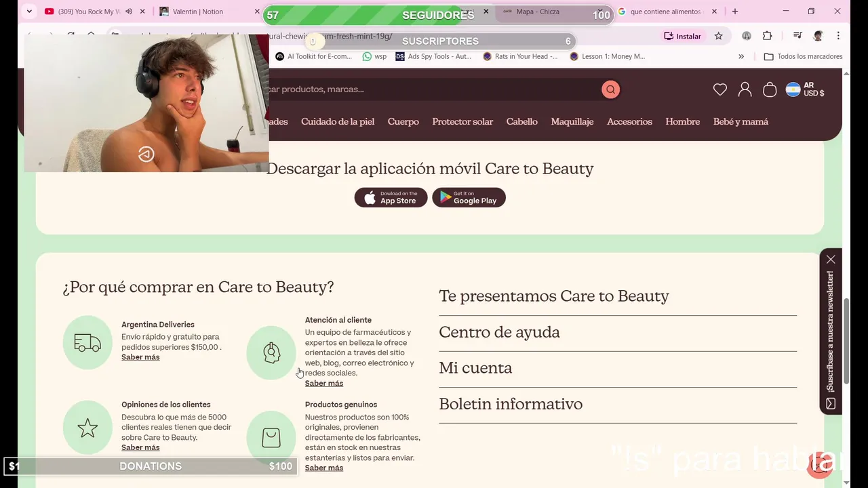Expand the Boletin informativo section
This screenshot has height=488, width=868.
[618, 404]
